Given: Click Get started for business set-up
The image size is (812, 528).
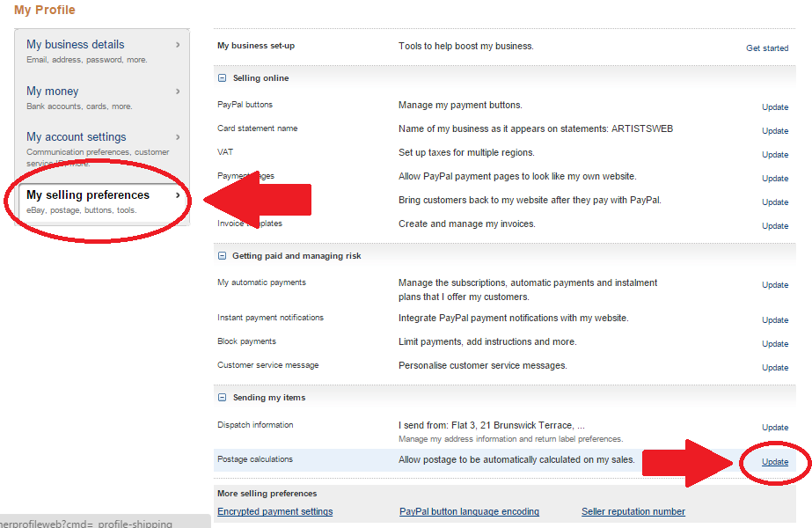Looking at the screenshot, I should pyautogui.click(x=766, y=48).
